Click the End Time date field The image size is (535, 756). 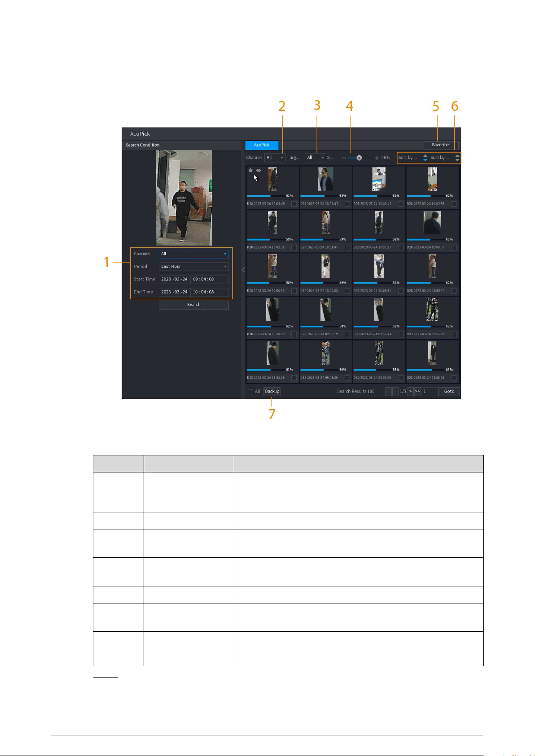[x=174, y=292]
